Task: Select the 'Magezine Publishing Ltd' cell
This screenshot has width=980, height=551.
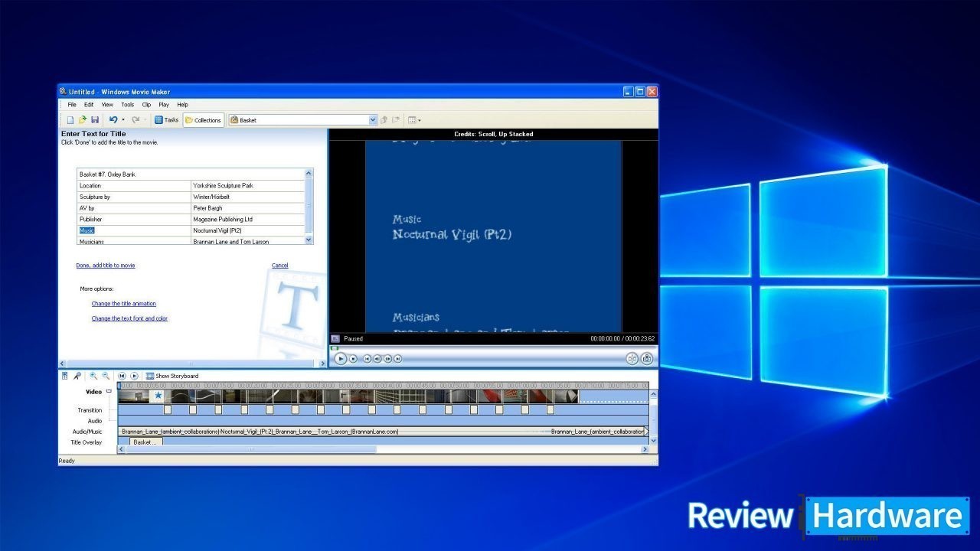Action: (x=247, y=219)
